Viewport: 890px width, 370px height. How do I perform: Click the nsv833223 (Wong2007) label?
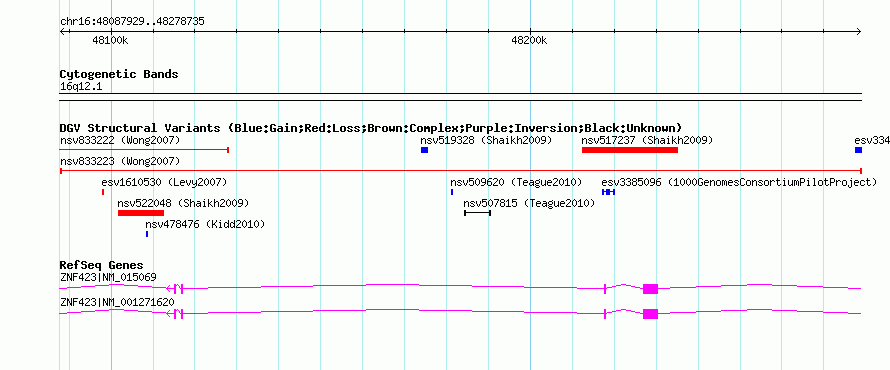pos(120,161)
